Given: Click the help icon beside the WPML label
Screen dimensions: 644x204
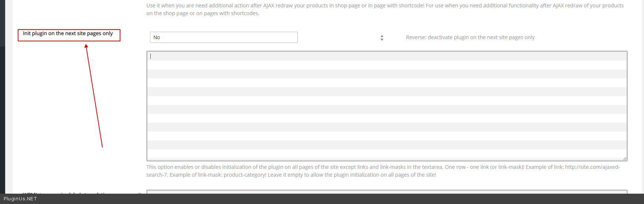Looking at the screenshot, I should [x=140, y=193].
